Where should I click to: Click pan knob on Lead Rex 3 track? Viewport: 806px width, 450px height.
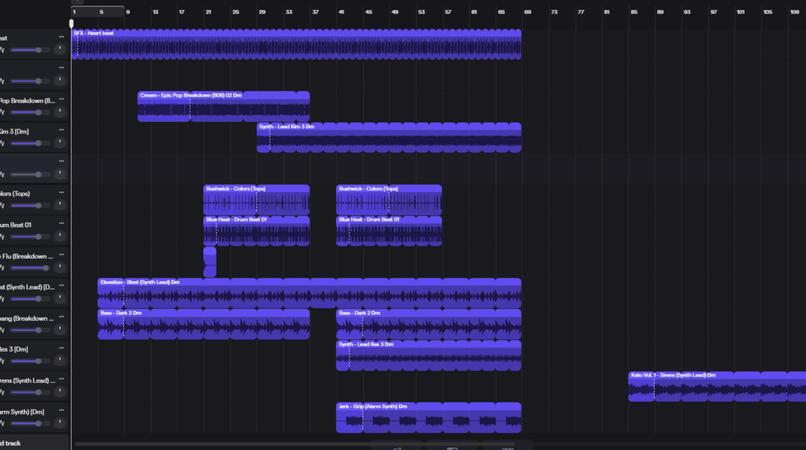(60, 361)
